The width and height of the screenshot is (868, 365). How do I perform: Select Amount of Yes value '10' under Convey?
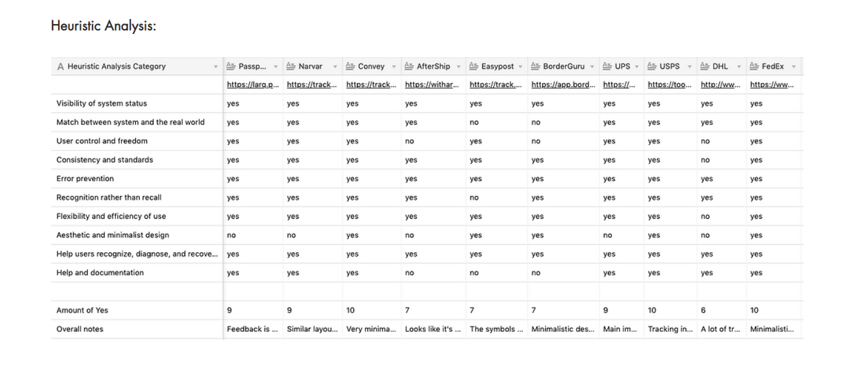point(351,310)
